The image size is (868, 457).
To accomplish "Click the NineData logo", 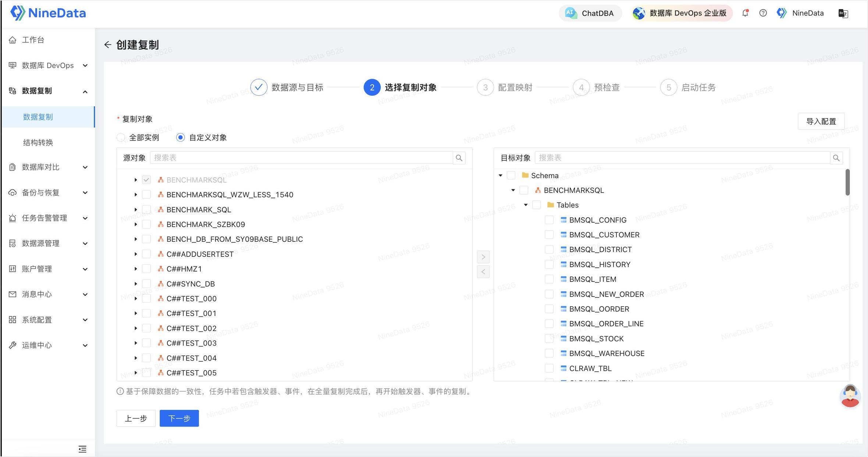I will (x=48, y=13).
